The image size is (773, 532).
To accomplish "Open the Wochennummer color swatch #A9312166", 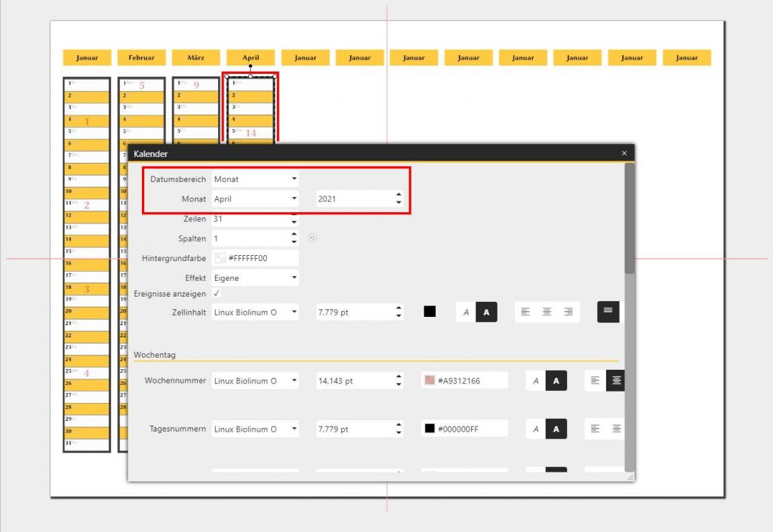I will pos(430,380).
